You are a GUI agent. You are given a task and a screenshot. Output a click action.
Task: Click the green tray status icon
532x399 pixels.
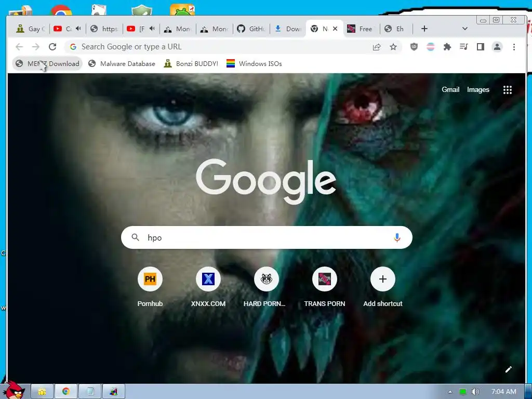point(462,392)
